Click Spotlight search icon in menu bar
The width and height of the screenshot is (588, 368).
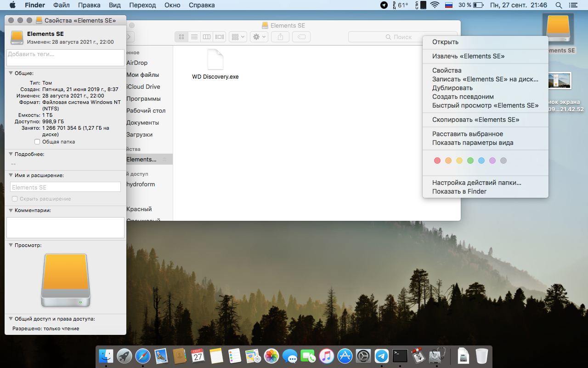click(559, 5)
